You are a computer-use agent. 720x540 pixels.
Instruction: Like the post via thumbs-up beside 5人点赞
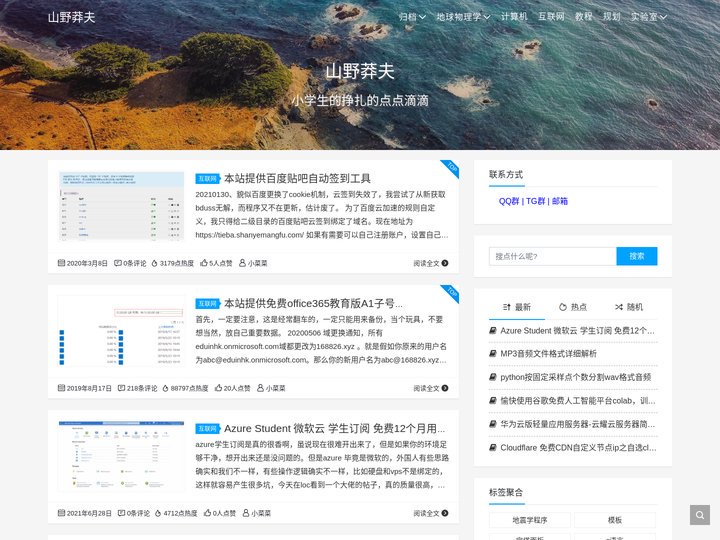tap(204, 263)
